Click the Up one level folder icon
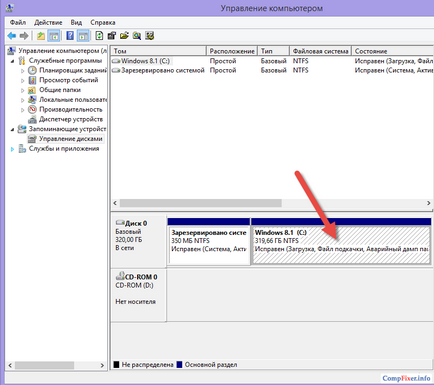434x385 pixels. click(x=41, y=36)
